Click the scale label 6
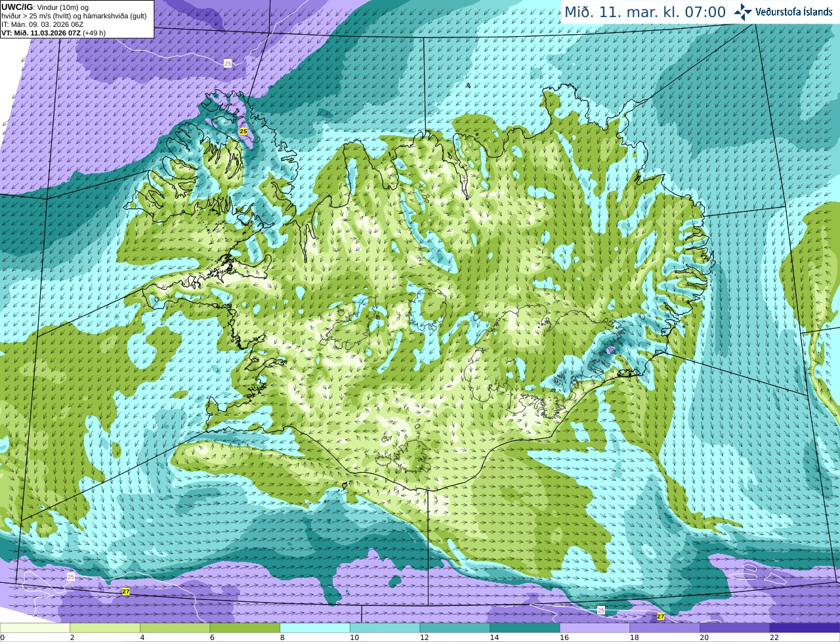The image size is (840, 642). coord(212,637)
